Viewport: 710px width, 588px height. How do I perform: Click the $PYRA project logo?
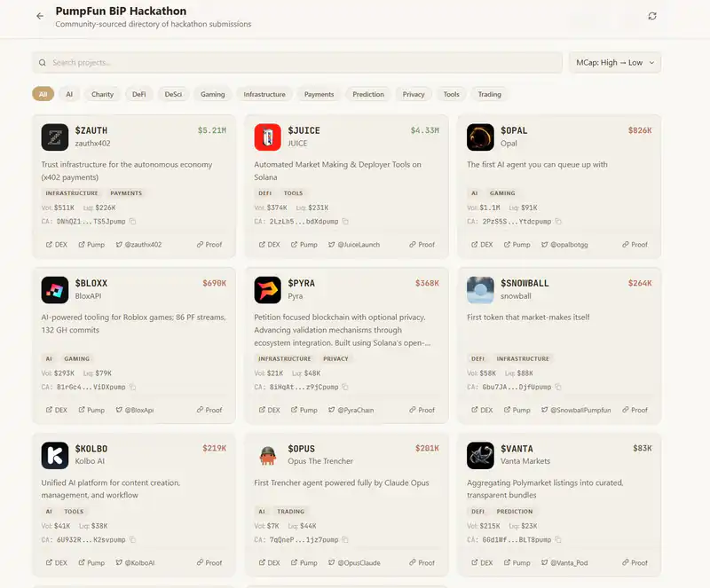pos(268,290)
